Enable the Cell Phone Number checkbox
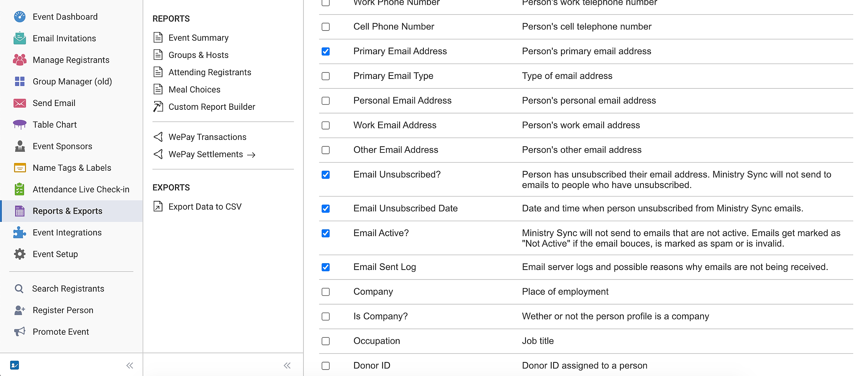868x376 pixels. [325, 27]
